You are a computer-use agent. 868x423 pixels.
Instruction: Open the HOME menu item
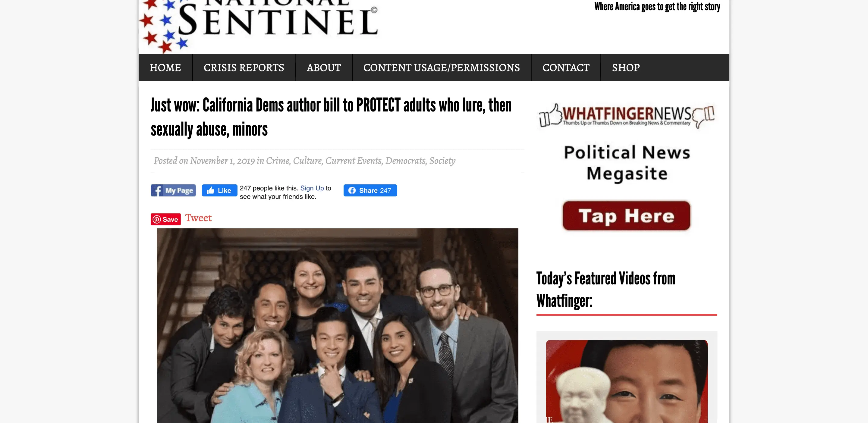[165, 68]
